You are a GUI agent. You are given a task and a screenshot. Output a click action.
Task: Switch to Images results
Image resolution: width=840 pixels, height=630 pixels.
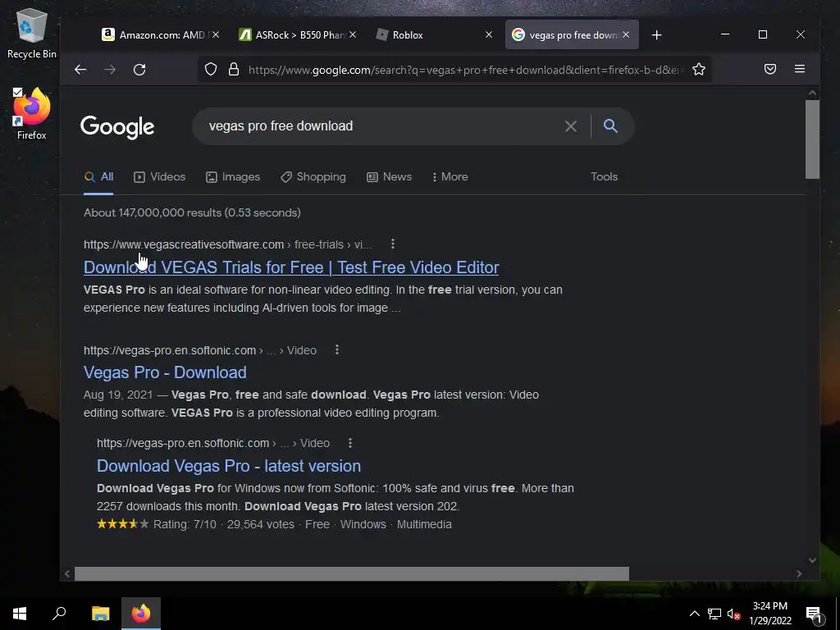click(x=233, y=177)
